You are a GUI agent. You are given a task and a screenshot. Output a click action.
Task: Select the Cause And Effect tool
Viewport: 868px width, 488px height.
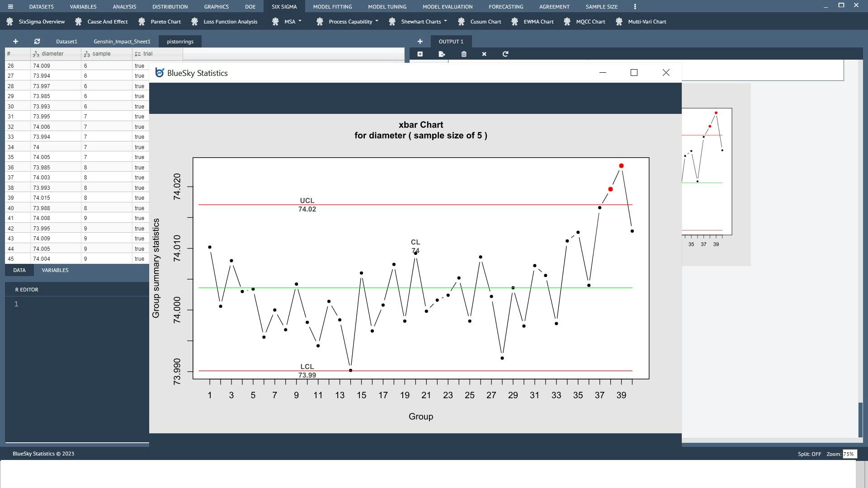click(107, 21)
